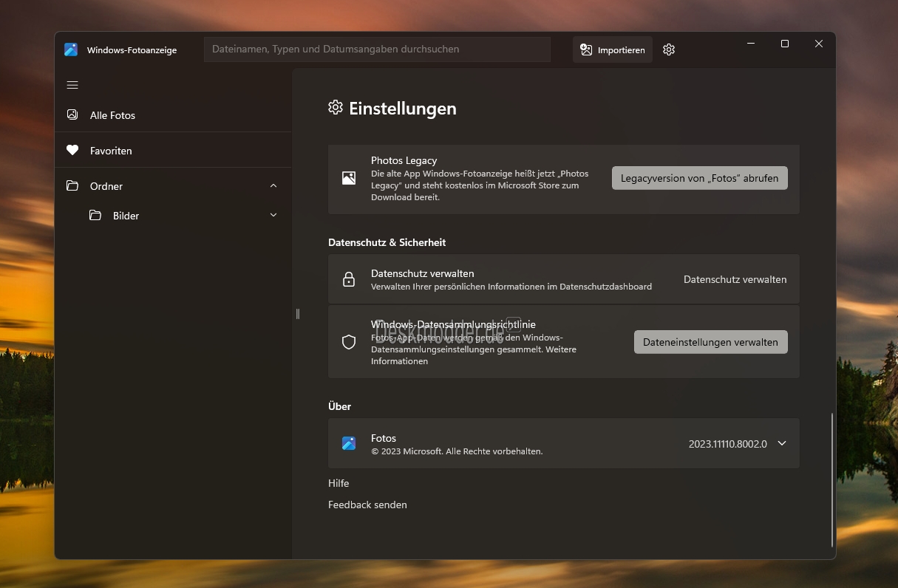Open the Hilfe link
898x588 pixels.
339,483
